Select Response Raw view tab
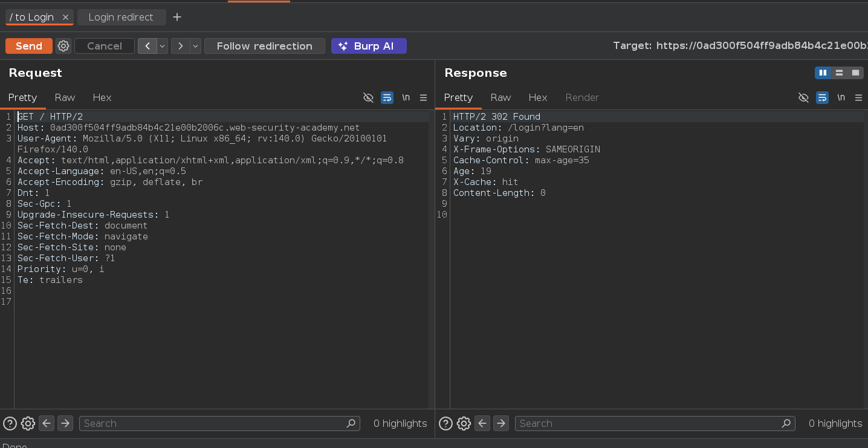 (500, 97)
